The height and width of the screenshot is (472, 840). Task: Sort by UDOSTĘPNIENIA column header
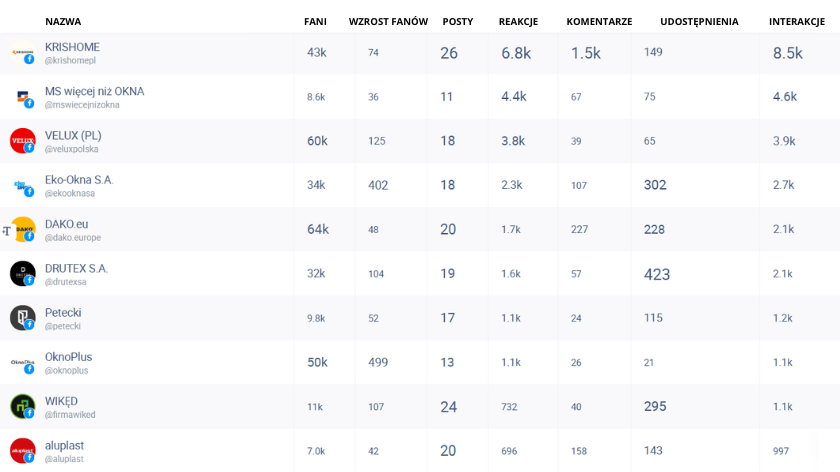(699, 21)
